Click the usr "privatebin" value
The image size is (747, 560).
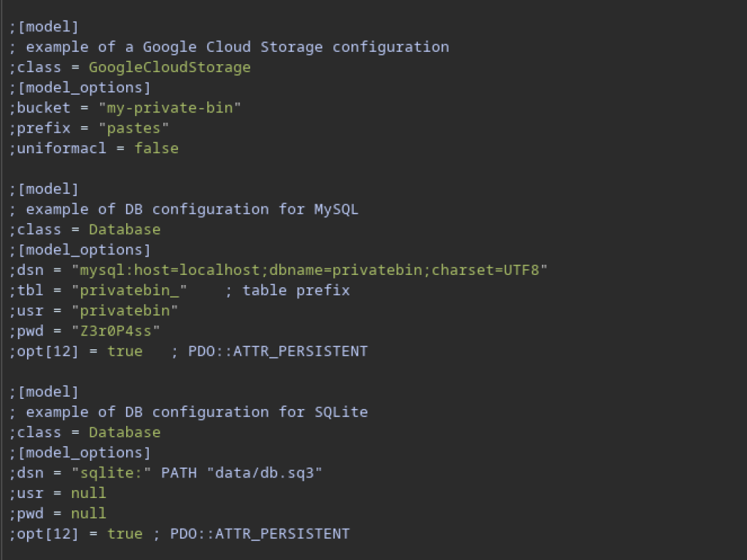pyautogui.click(x=124, y=311)
